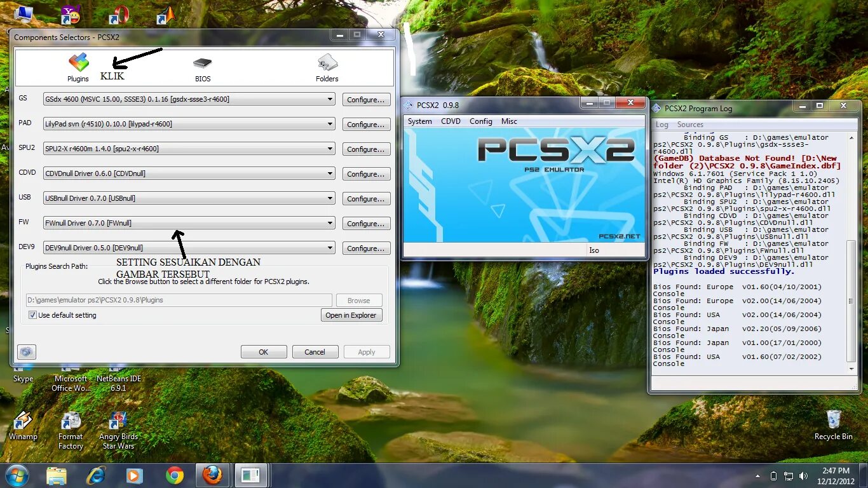Configure the PAD plugin
The height and width of the screenshot is (488, 868).
coord(367,125)
